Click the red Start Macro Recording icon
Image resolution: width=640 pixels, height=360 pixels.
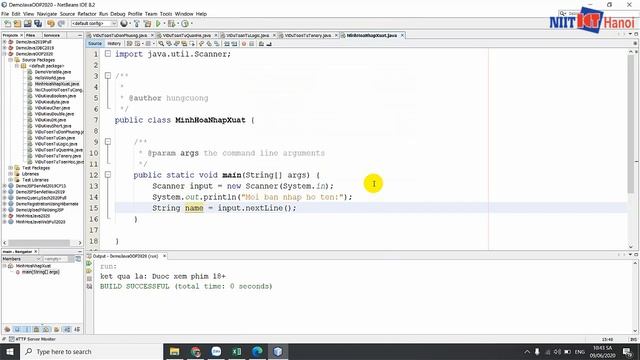tap(244, 44)
